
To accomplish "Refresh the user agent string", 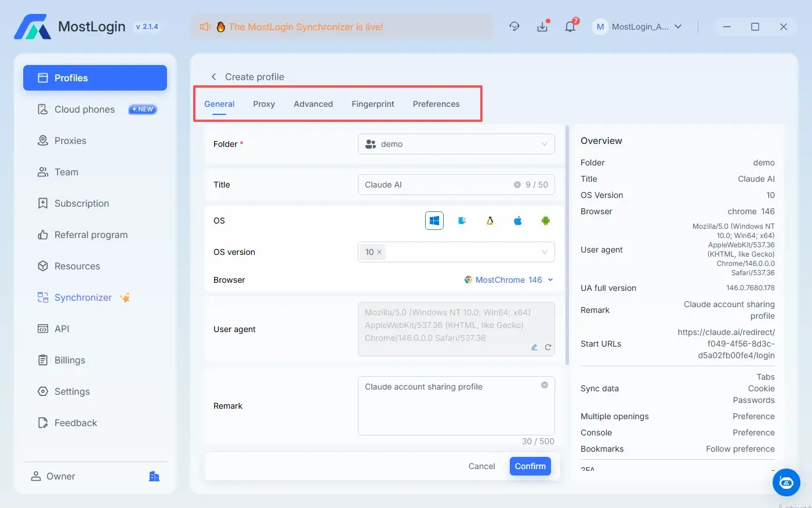I will pos(548,347).
